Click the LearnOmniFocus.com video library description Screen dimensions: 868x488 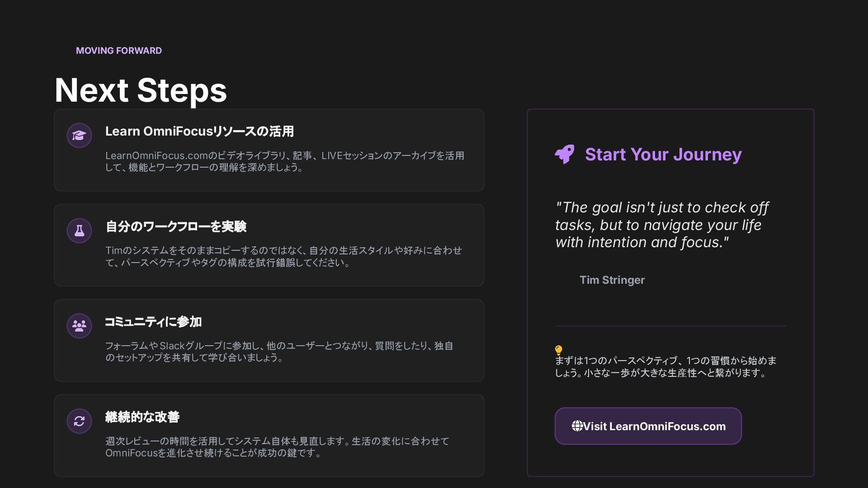coord(285,161)
